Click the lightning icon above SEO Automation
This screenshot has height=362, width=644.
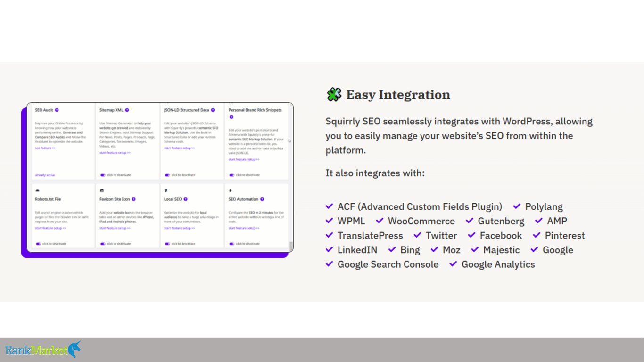click(230, 191)
